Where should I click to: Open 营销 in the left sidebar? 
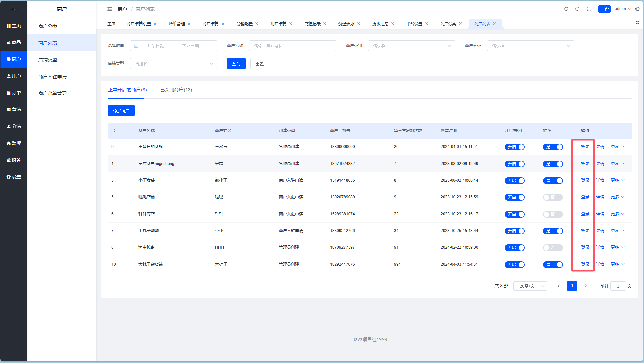14,109
